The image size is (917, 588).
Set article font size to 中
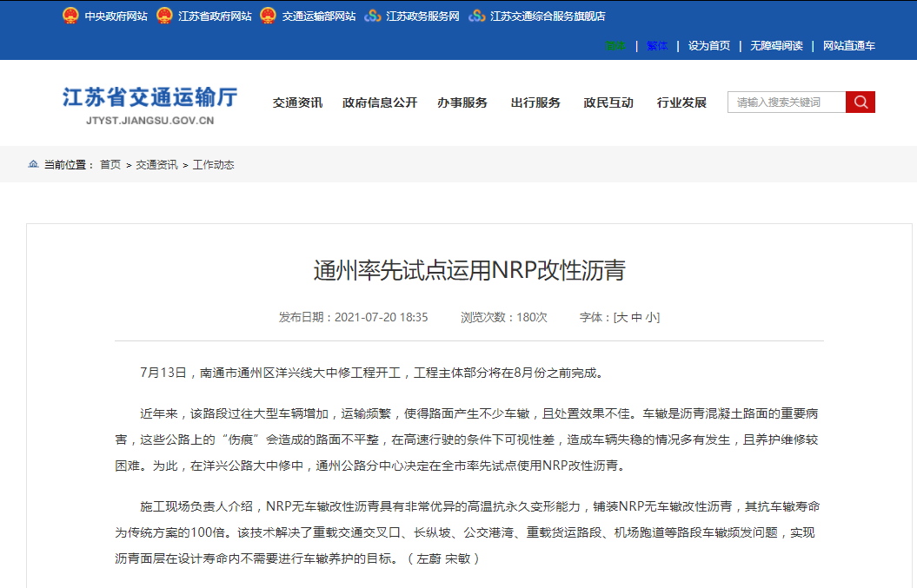637,317
